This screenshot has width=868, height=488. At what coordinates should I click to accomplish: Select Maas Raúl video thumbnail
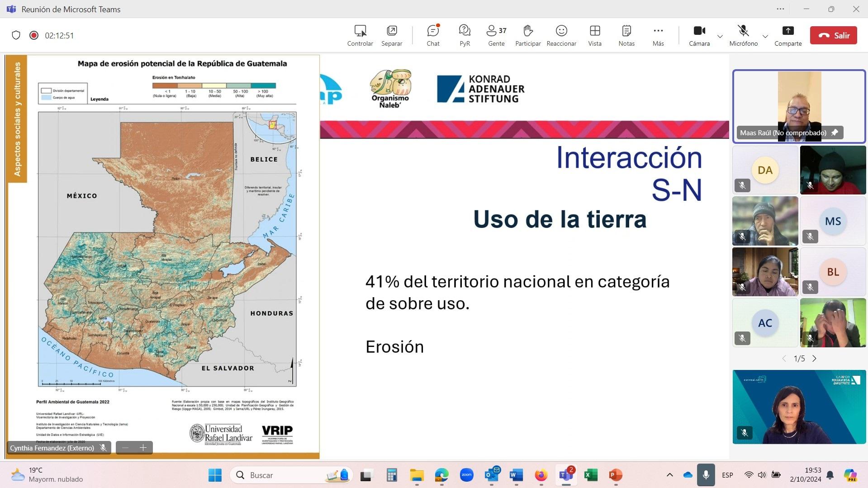click(x=799, y=106)
